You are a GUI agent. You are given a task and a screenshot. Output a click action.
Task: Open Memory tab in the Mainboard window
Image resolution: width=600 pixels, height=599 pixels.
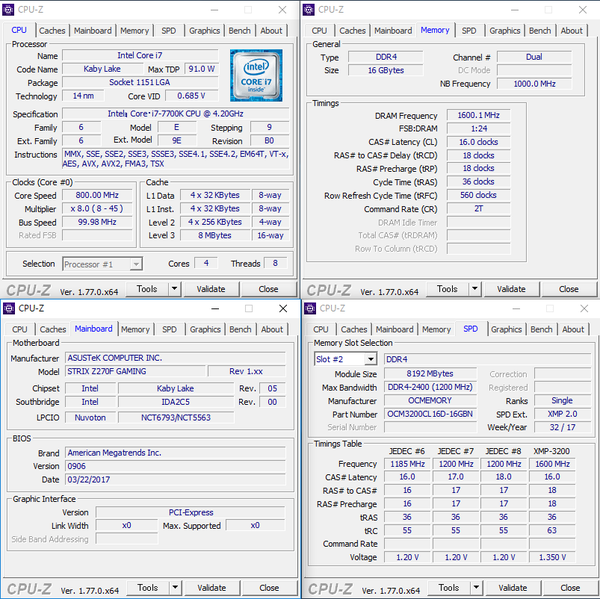135,329
